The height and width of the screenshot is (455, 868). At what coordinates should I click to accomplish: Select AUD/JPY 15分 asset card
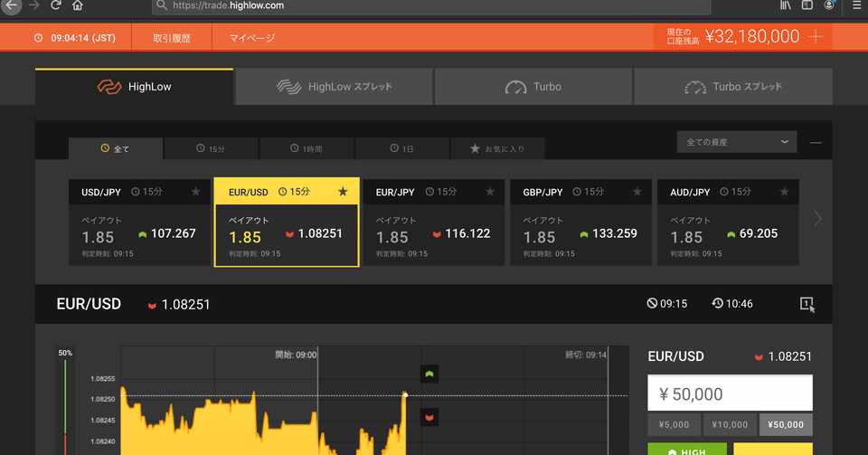click(x=728, y=222)
